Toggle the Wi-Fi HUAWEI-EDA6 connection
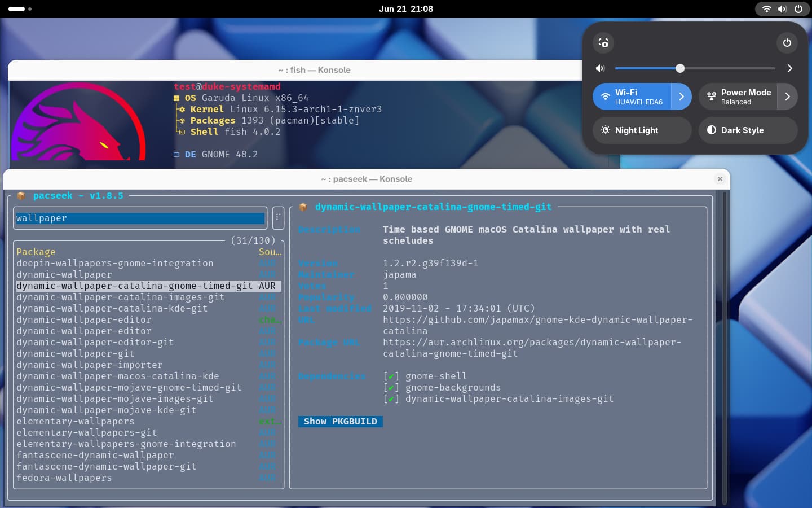 pos(632,97)
